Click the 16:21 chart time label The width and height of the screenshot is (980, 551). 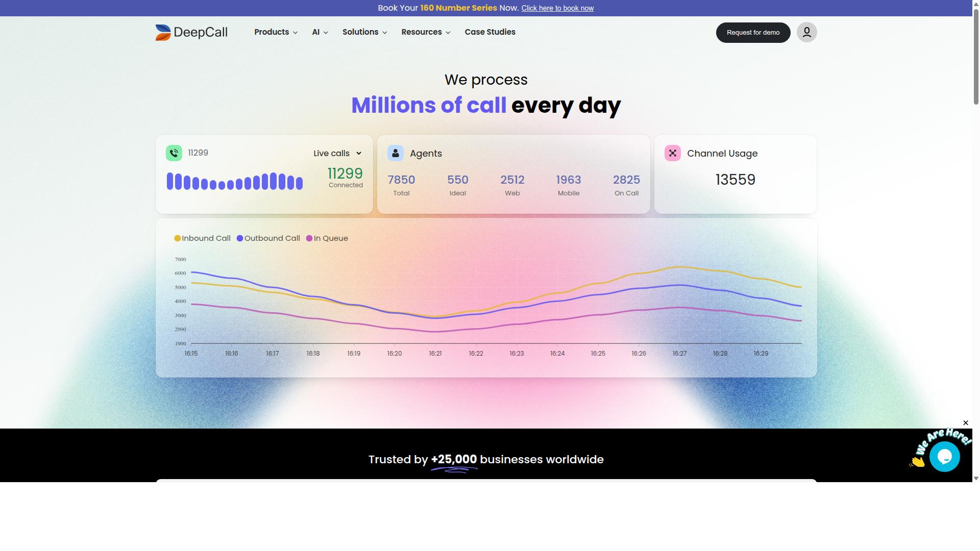click(435, 354)
